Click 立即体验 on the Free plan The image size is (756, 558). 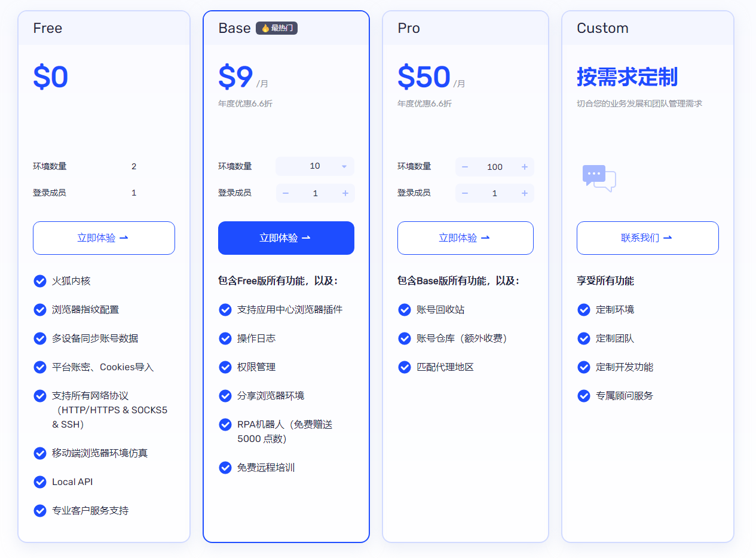(103, 238)
